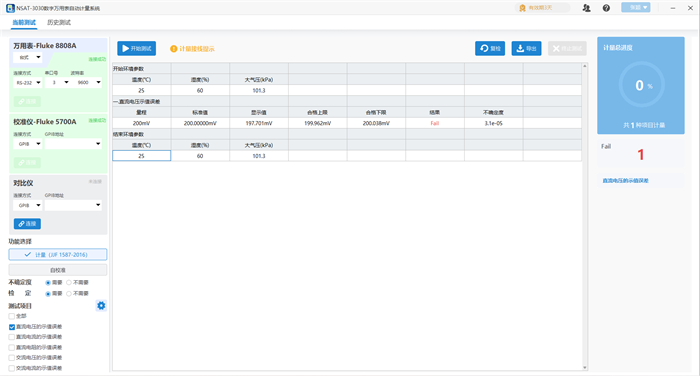Click the 直流电压的示值误差 link in right panel
The height and width of the screenshot is (376, 700).
tap(625, 181)
